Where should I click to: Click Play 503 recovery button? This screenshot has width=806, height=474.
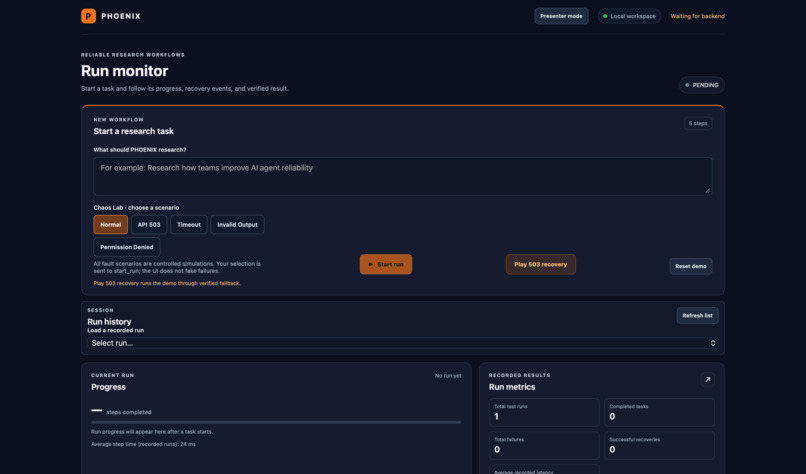(541, 264)
